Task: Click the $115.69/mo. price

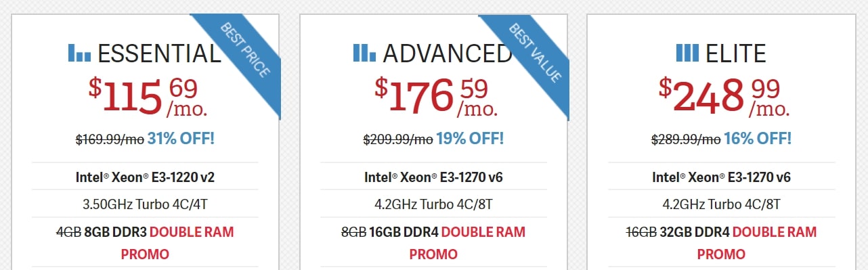Action: click(148, 95)
